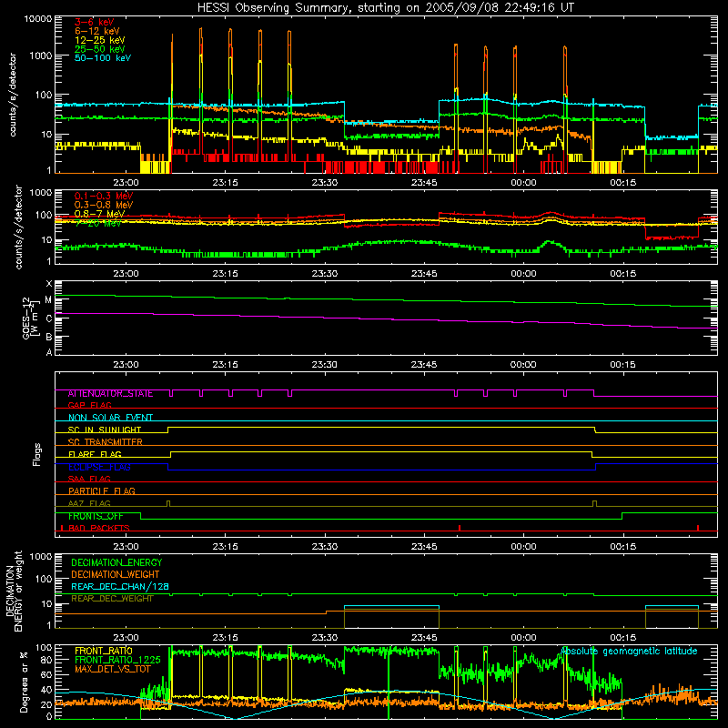The height and width of the screenshot is (728, 728).
Task: Click the 23:30 tick under the GOES panel
Action: coord(325,365)
